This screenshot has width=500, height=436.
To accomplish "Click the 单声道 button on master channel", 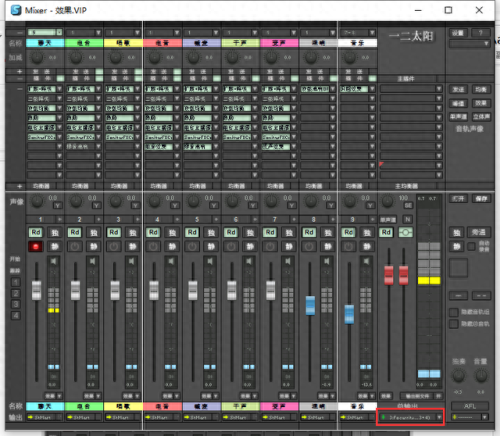I will click(388, 220).
